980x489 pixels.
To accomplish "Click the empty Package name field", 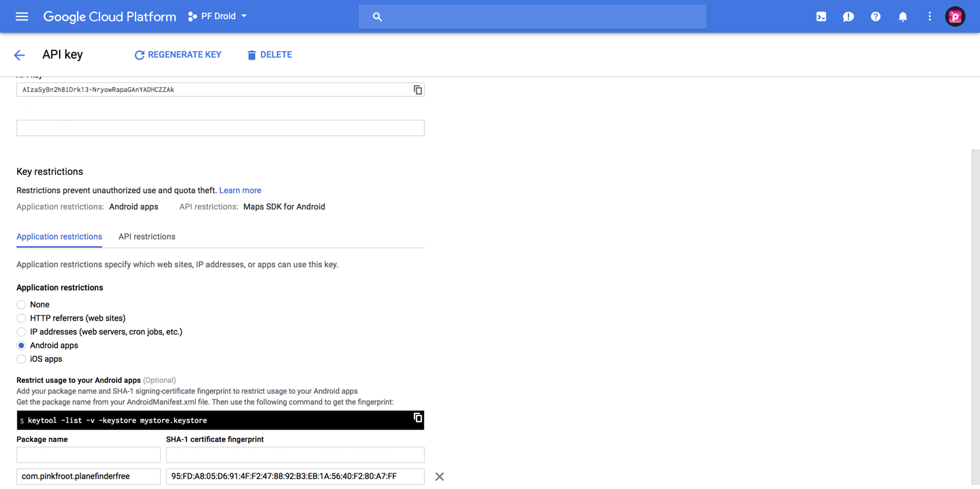I will 88,454.
